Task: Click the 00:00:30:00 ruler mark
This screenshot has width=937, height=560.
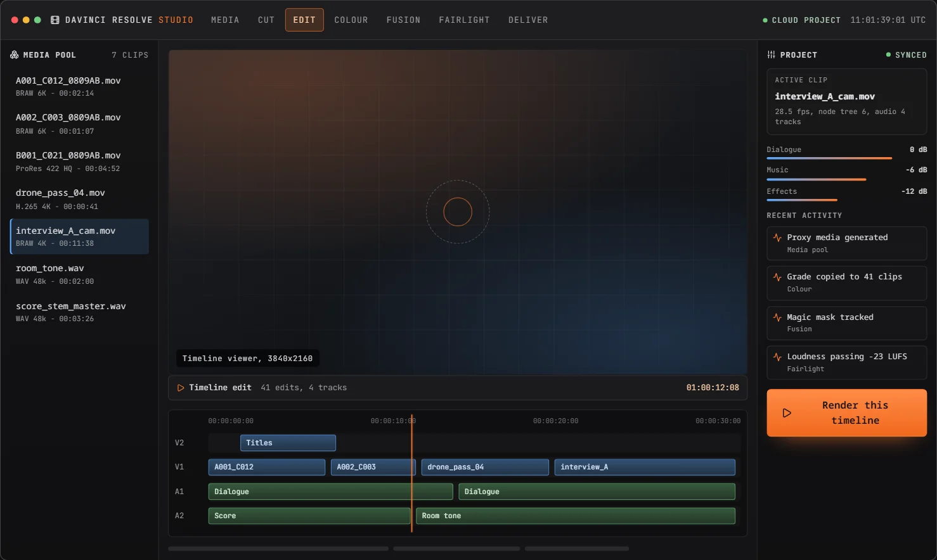Action: coord(718,421)
